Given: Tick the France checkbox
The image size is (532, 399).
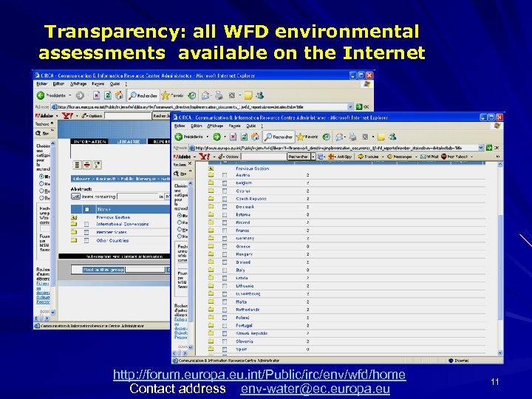Looking at the screenshot, I should 225,231.
